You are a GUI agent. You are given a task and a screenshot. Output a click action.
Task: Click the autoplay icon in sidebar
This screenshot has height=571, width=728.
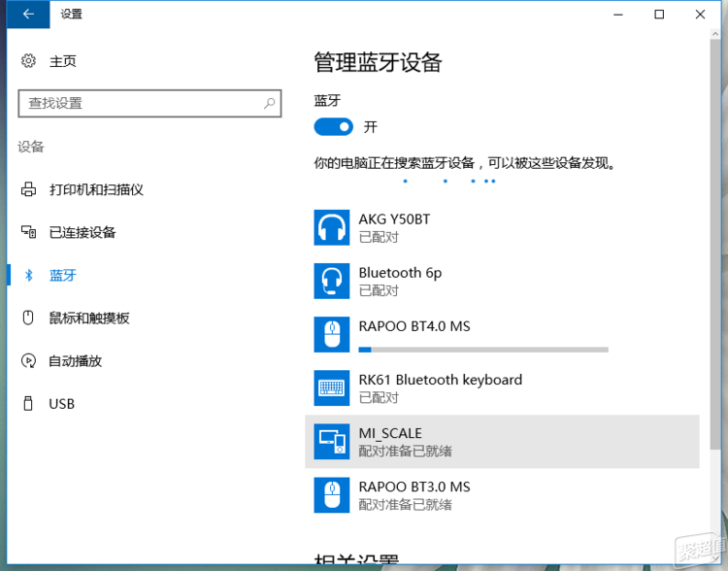[x=28, y=361]
